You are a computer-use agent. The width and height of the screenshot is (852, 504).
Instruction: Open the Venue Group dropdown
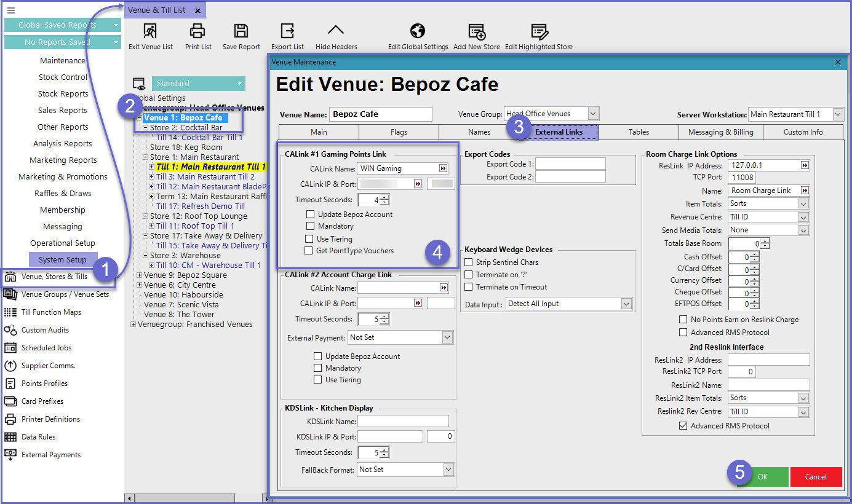click(592, 114)
